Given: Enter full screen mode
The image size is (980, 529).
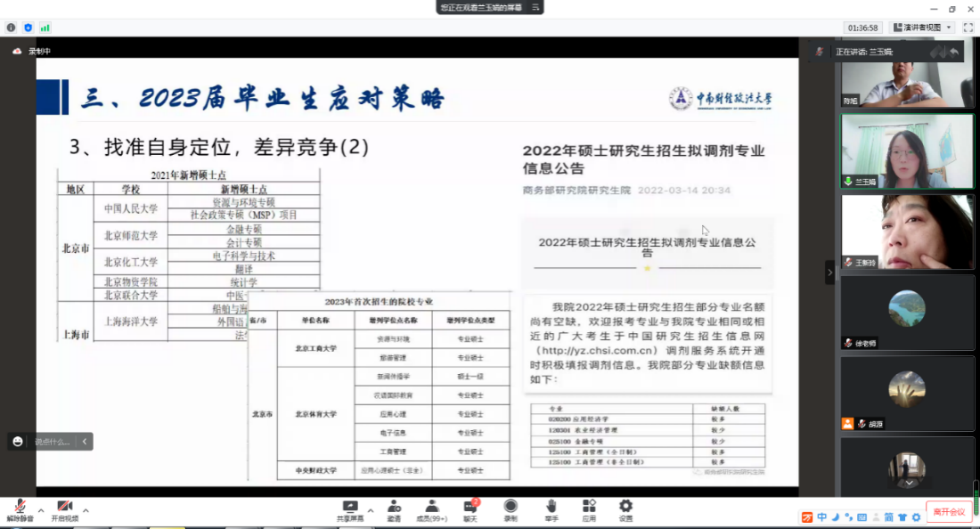Looking at the screenshot, I should 968,28.
